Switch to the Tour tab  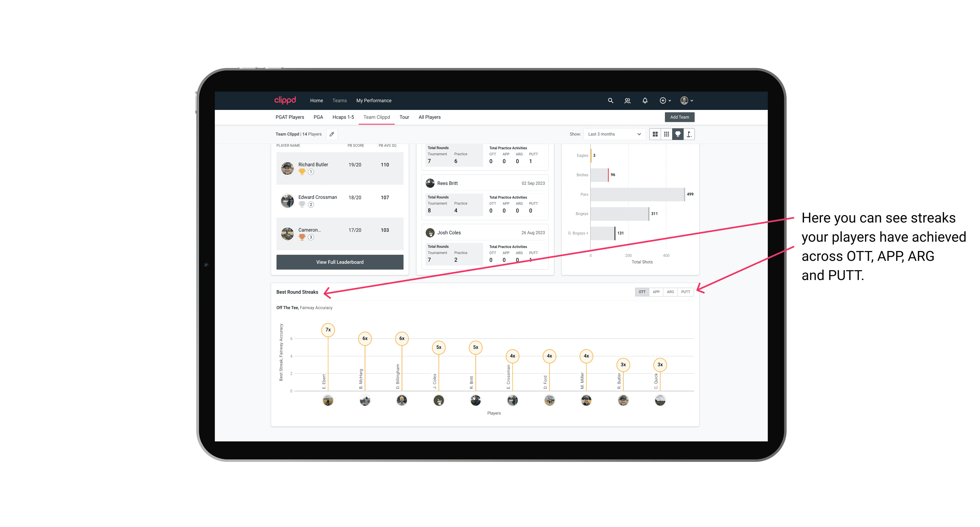click(404, 117)
